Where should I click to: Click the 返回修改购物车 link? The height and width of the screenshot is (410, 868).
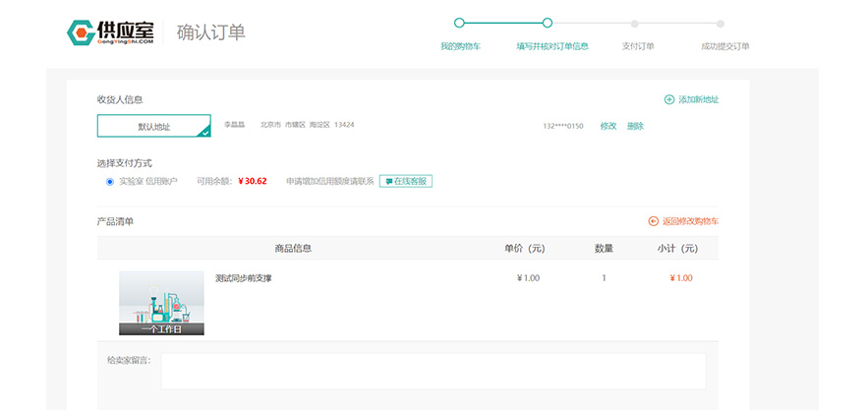tap(690, 221)
